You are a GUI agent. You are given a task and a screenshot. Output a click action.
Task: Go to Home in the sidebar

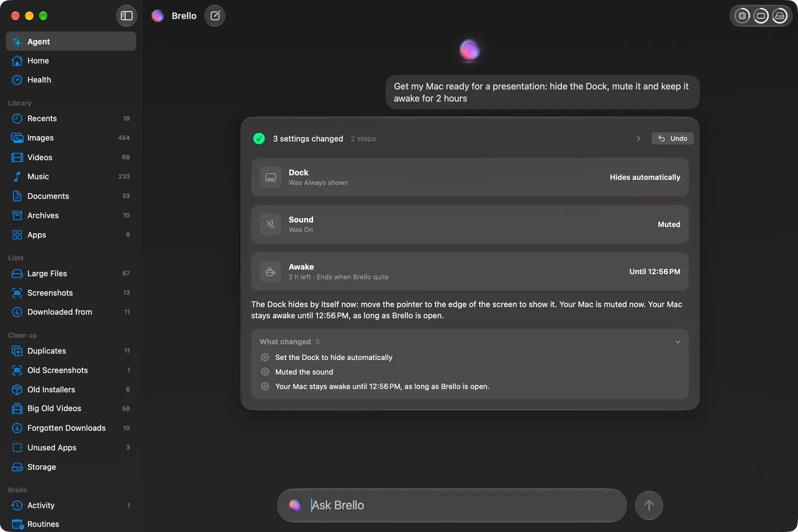pyautogui.click(x=71, y=61)
